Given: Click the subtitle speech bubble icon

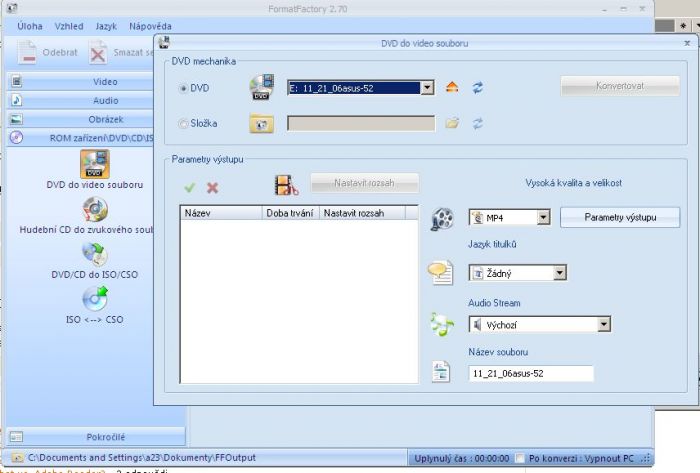Looking at the screenshot, I should coord(441,272).
